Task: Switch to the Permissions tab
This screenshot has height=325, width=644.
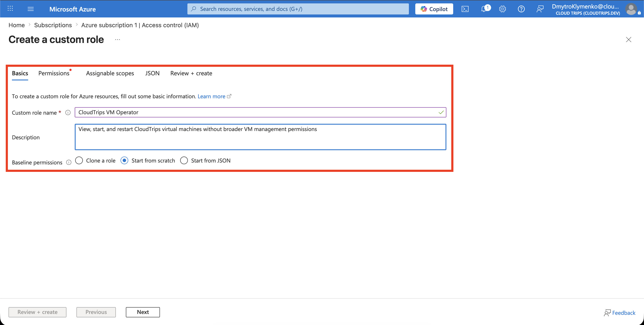Action: [54, 73]
